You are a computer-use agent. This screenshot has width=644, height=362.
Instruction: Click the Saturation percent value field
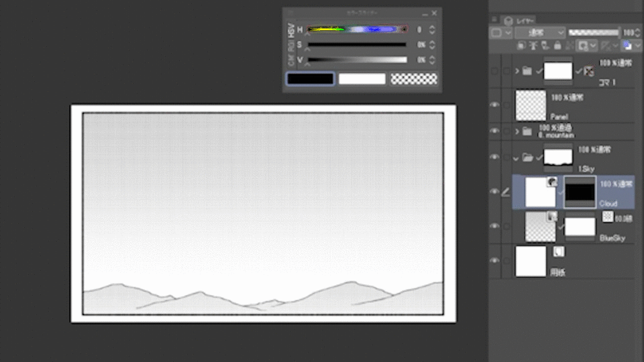(421, 44)
